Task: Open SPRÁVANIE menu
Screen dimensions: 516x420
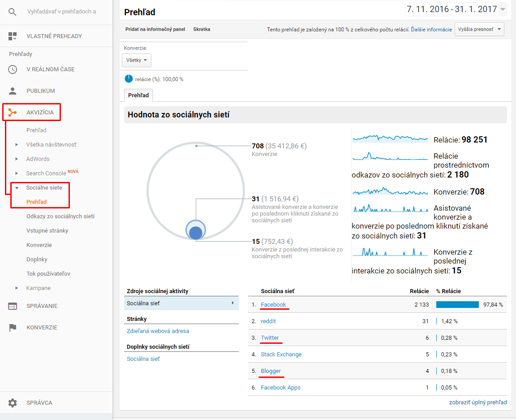Action: pos(42,306)
